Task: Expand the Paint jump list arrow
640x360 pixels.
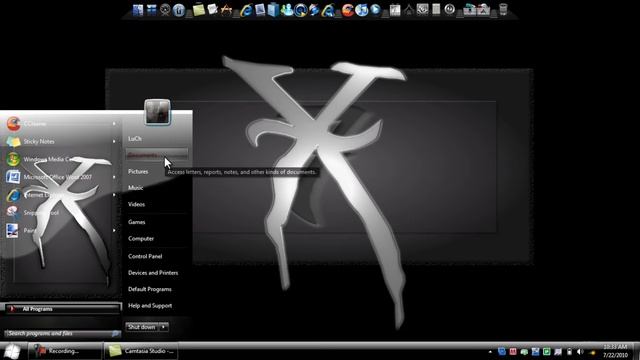Action: 114,231
